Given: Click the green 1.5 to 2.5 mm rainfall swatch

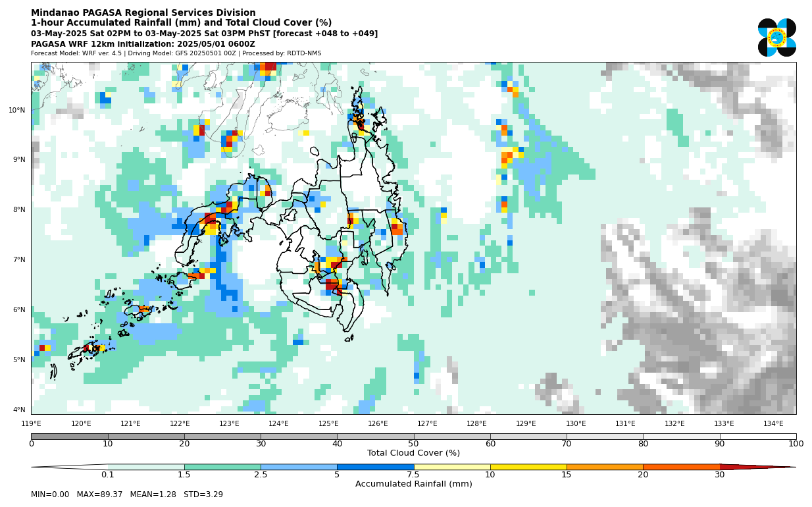Looking at the screenshot, I should [x=222, y=467].
